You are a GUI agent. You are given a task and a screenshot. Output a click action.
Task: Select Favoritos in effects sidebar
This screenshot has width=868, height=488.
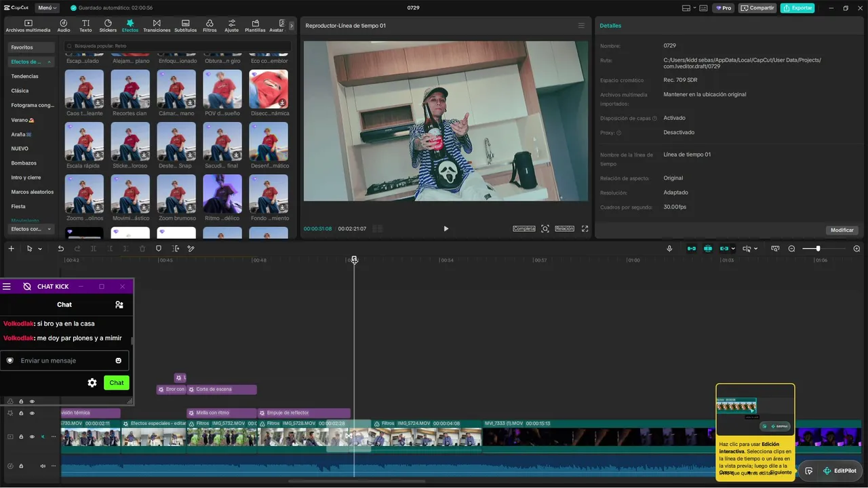click(x=31, y=47)
